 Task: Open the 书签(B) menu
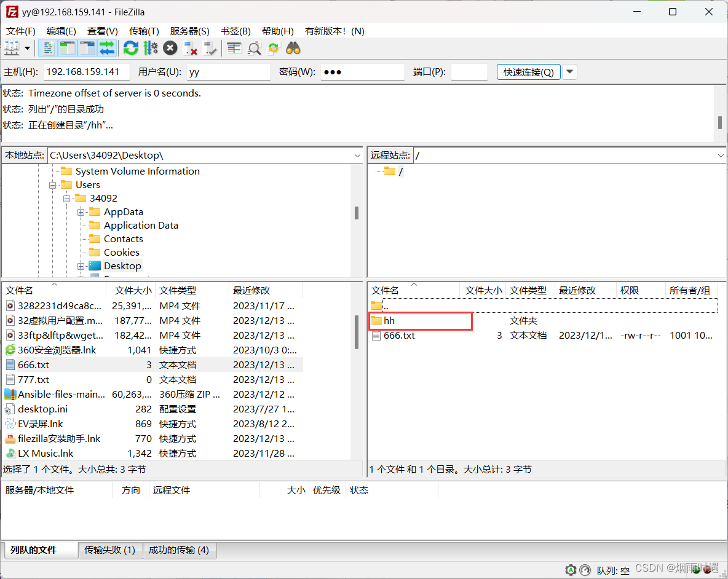(x=235, y=31)
